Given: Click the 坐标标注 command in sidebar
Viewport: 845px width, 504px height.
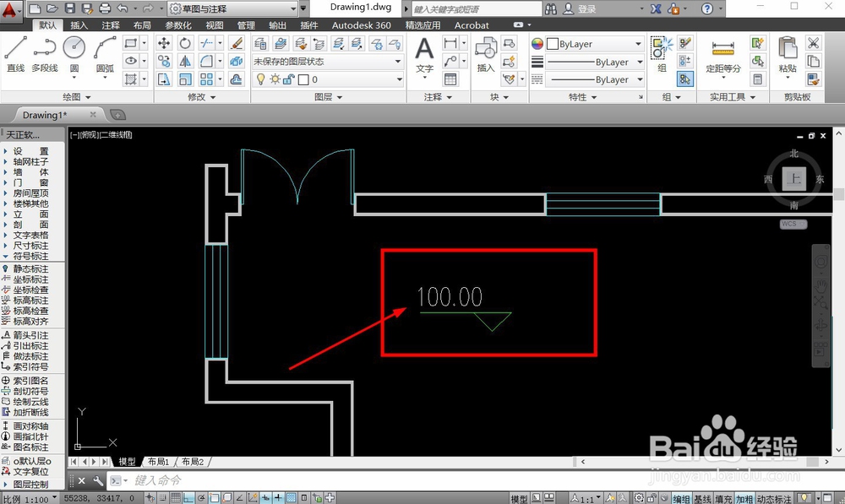Looking at the screenshot, I should [25, 279].
